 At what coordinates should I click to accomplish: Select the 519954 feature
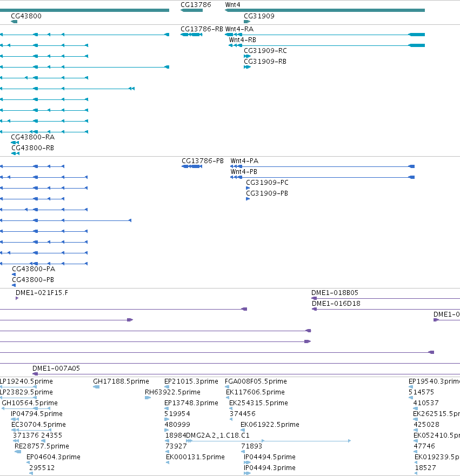coord(166,419)
